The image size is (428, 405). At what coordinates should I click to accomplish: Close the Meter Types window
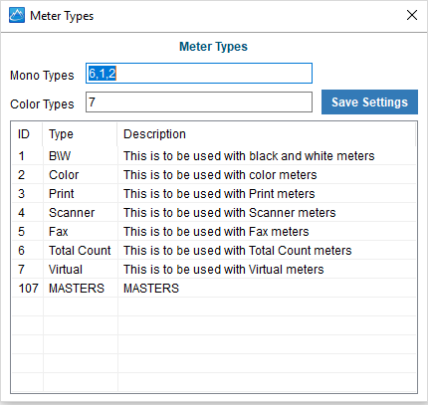412,15
